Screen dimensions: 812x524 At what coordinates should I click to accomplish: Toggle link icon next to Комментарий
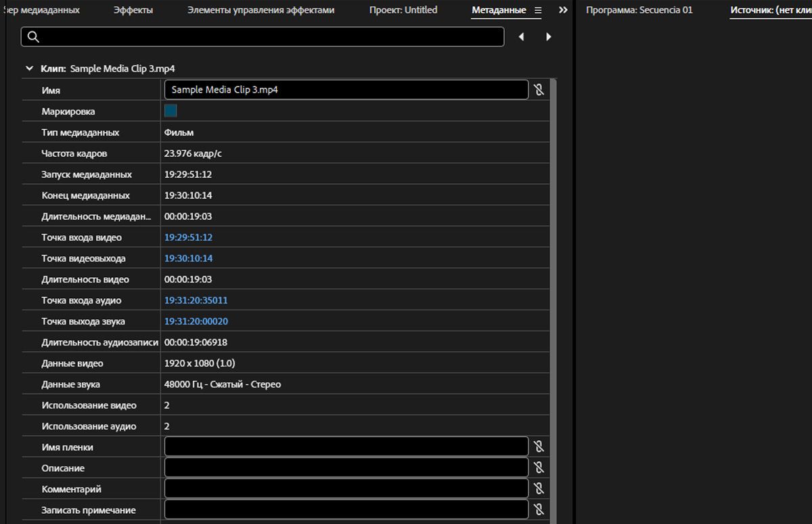tap(539, 489)
